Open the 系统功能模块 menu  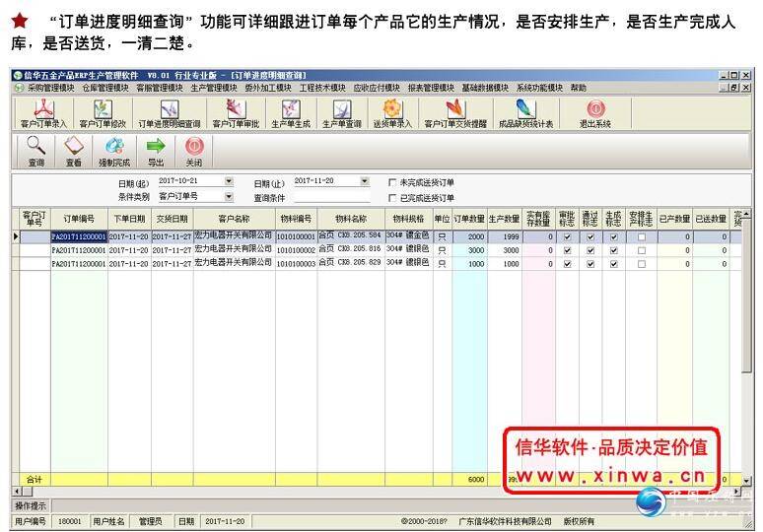coord(539,88)
